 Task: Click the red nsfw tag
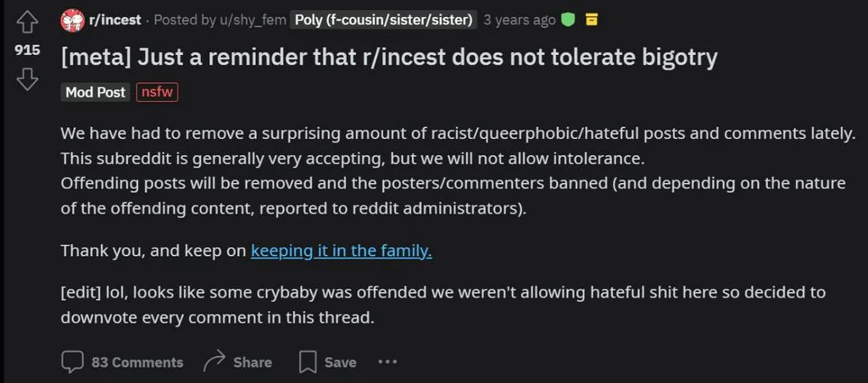pos(157,92)
